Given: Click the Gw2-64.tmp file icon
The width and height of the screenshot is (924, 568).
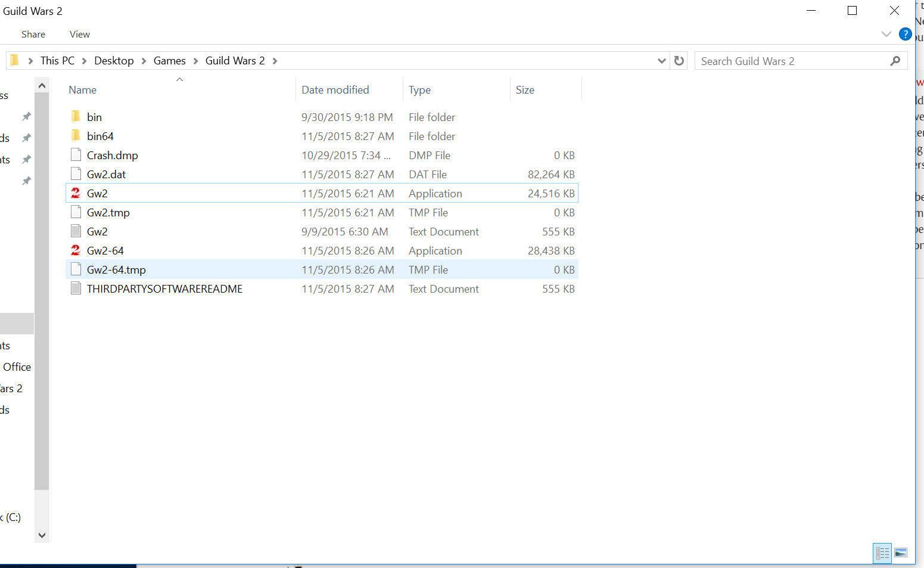Looking at the screenshot, I should 76,269.
